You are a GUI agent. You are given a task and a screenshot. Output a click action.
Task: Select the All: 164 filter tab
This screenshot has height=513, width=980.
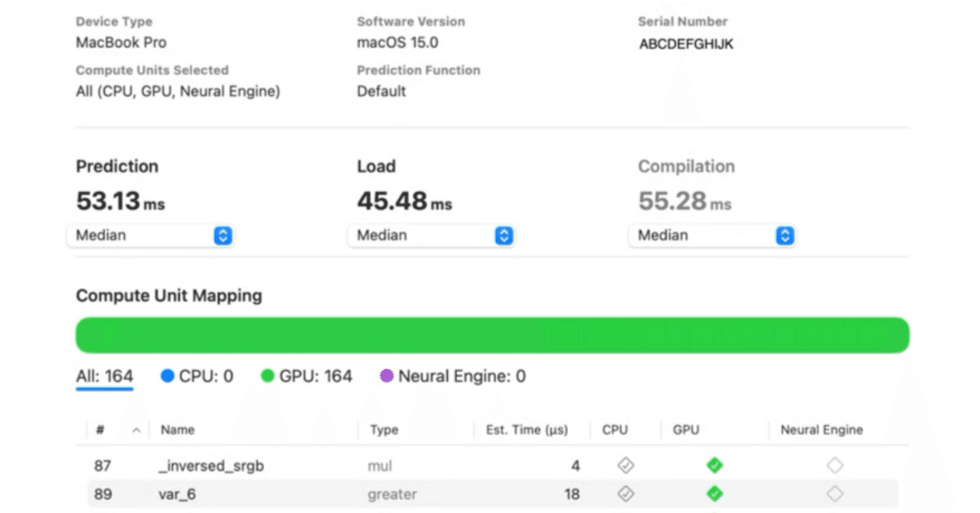click(x=104, y=376)
